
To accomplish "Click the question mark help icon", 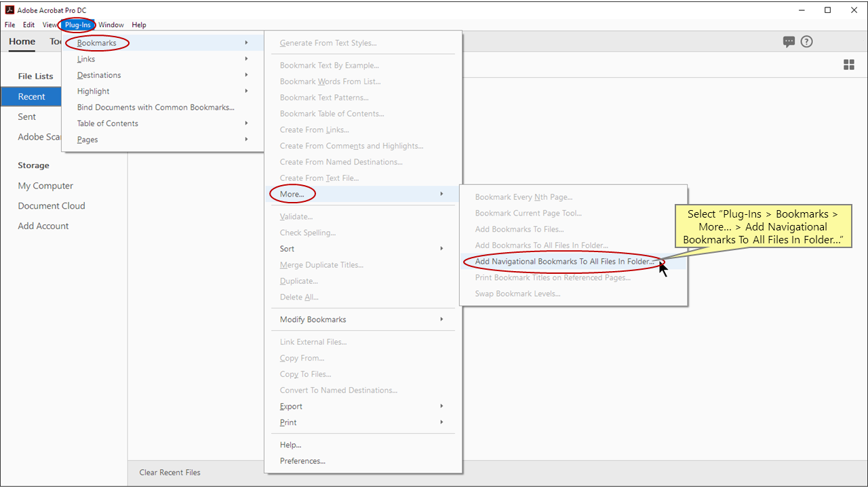I will pyautogui.click(x=806, y=41).
